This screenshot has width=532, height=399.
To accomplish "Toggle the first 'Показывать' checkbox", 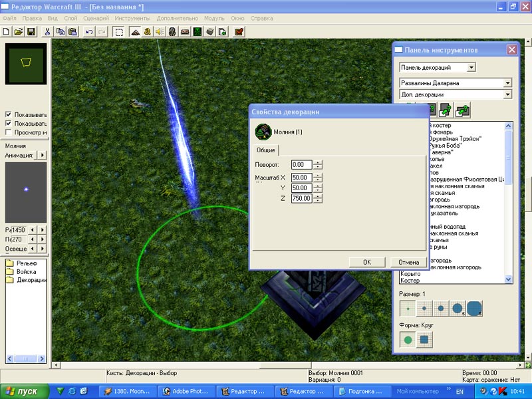I will tap(9, 114).
